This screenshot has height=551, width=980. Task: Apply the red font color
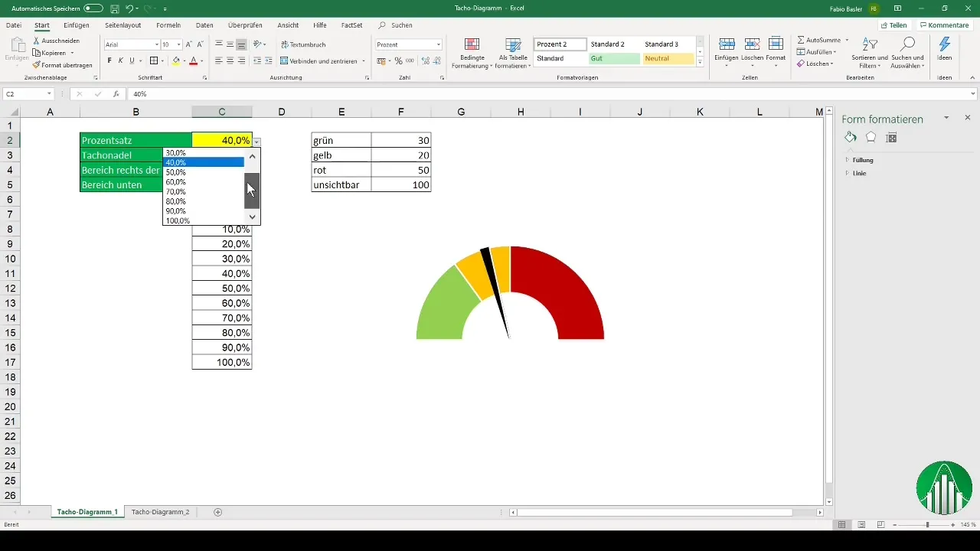tap(193, 60)
